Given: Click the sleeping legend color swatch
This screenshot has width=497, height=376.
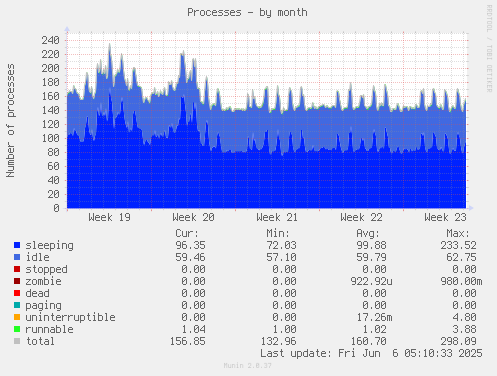Looking at the screenshot, I should [17, 245].
